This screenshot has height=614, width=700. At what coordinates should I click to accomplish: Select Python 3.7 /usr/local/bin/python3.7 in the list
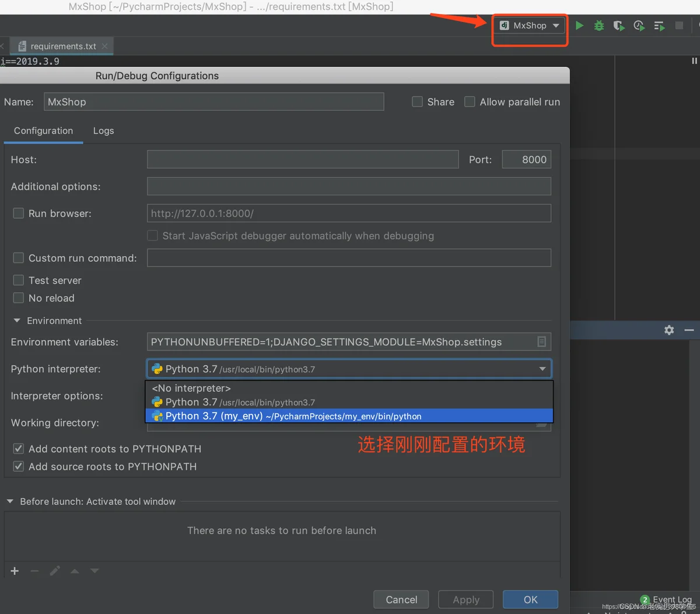pyautogui.click(x=349, y=402)
